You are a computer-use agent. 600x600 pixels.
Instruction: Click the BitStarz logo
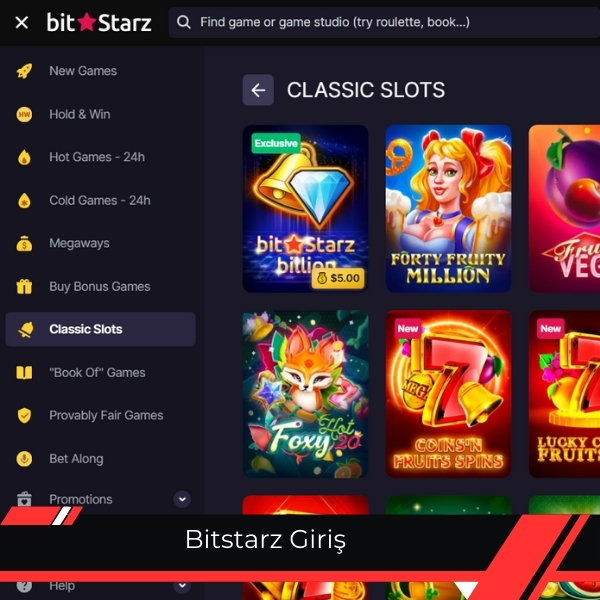(x=99, y=23)
